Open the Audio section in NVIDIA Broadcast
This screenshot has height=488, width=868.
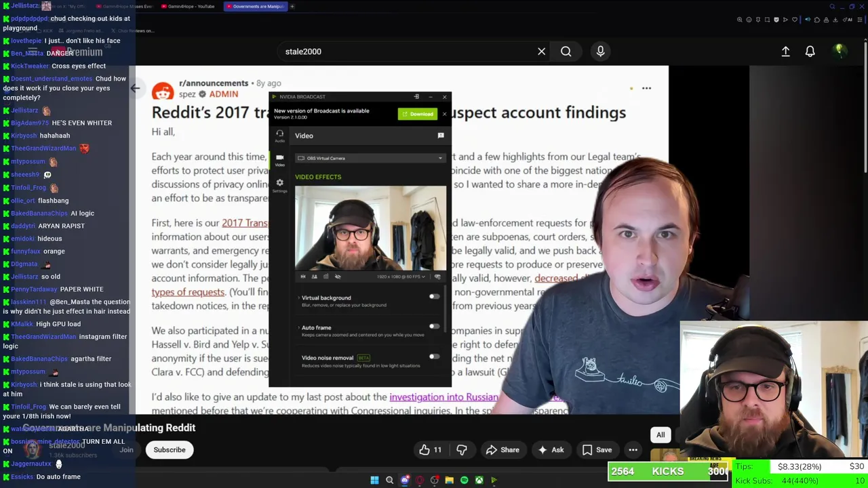(x=279, y=136)
